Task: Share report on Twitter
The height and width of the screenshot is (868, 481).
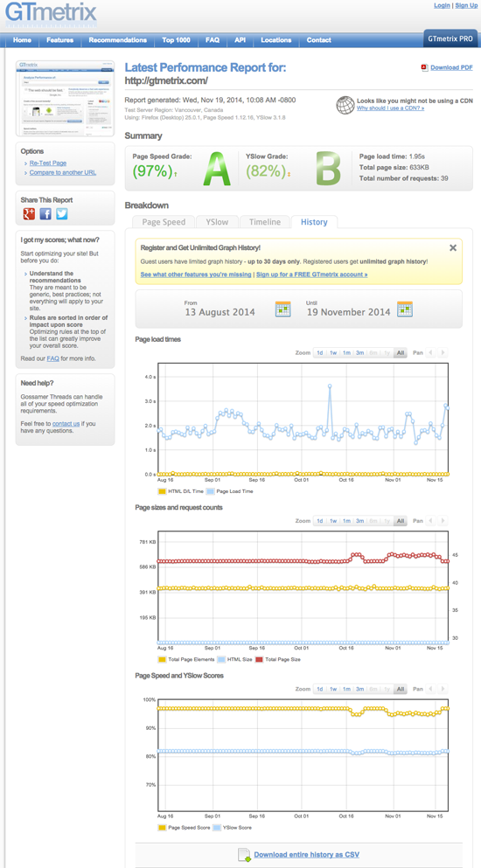Action: pos(62,213)
